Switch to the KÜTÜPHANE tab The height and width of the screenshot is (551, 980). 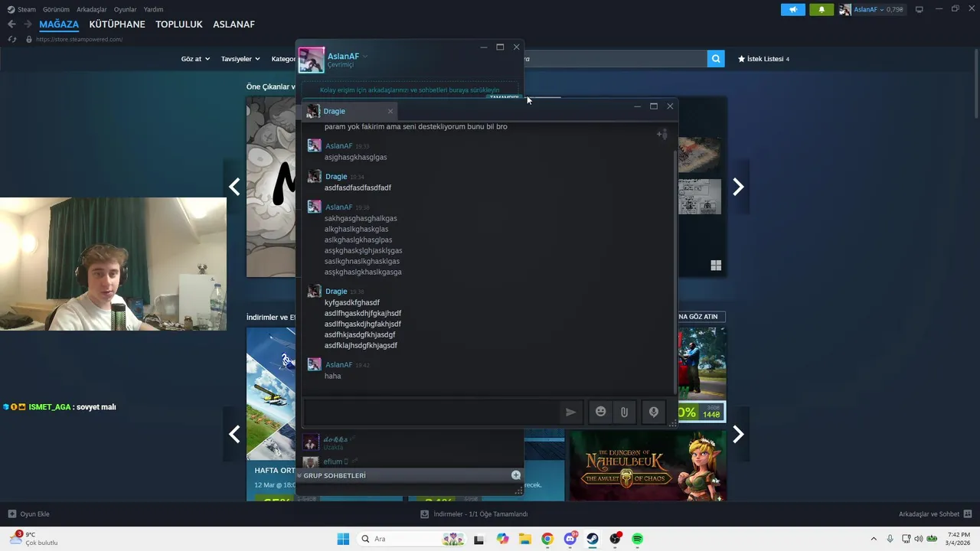coord(117,24)
